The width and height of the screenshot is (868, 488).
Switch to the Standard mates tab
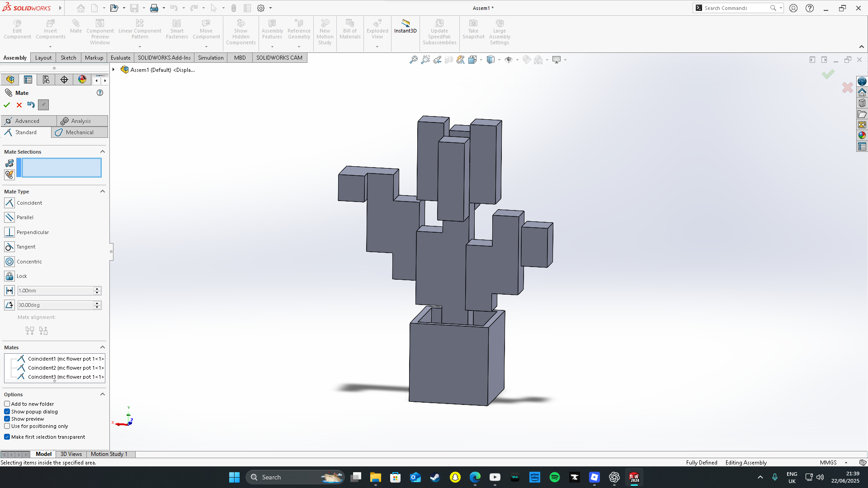(26, 132)
